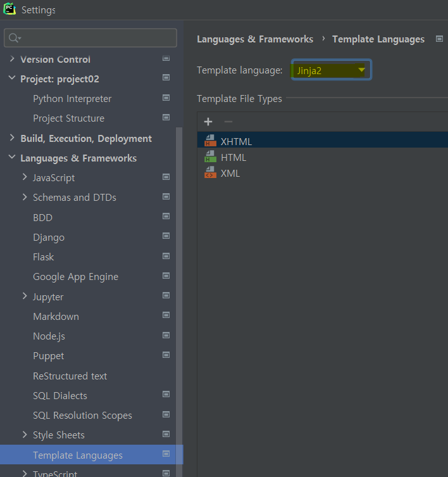The width and height of the screenshot is (448, 477).
Task: Click the remove file type minus icon
Action: tap(228, 122)
